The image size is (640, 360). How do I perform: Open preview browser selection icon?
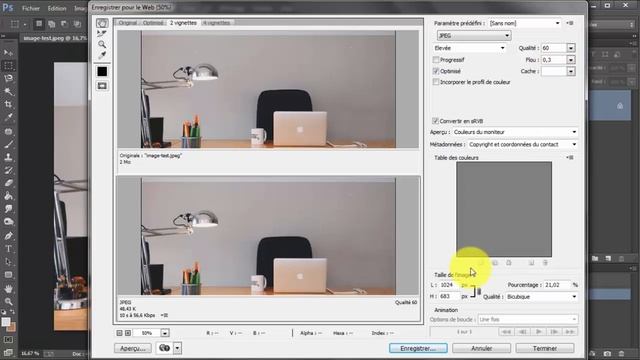(x=164, y=348)
